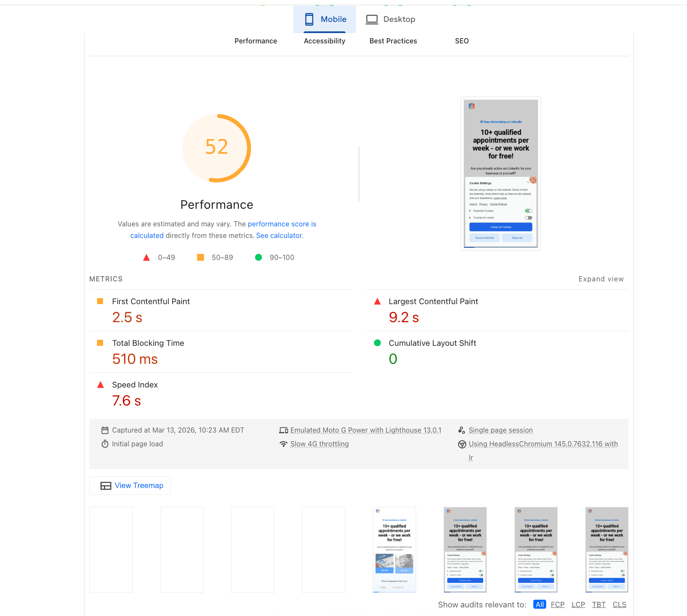The height and width of the screenshot is (616, 687).
Task: Open the See calculator link
Action: [x=279, y=235]
